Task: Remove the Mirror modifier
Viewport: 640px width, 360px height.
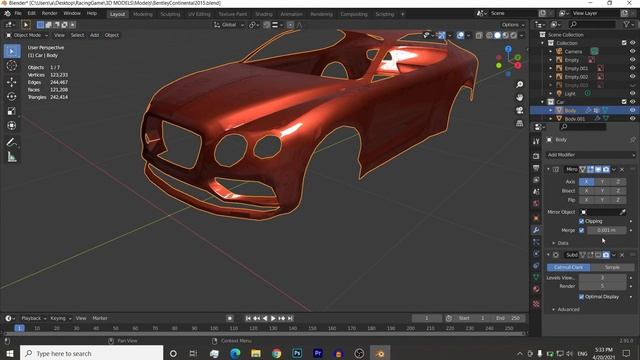Action: pos(622,169)
